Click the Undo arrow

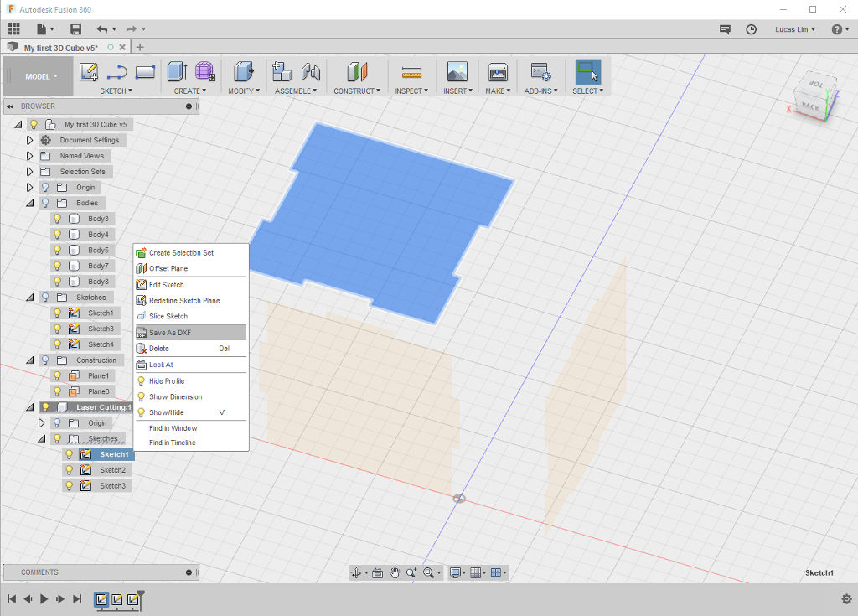click(102, 29)
